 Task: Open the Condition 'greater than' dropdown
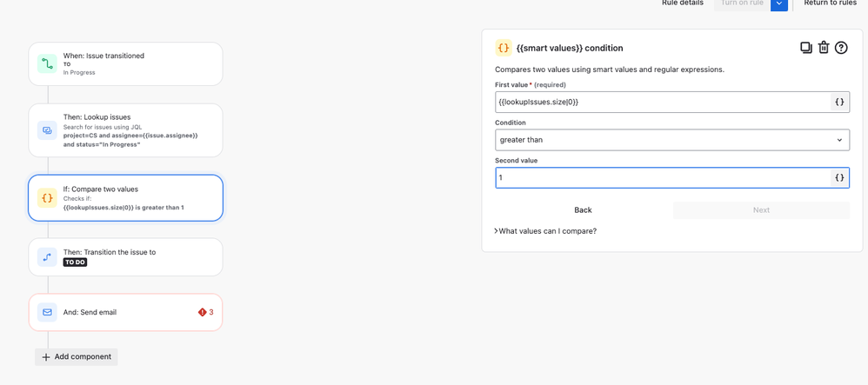[x=672, y=140]
